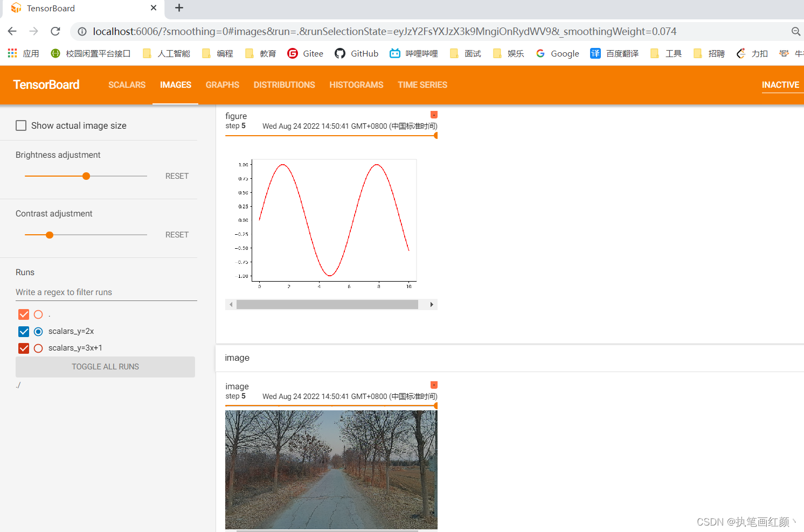Click the figure scrollbar right arrow
The width and height of the screenshot is (804, 532).
coord(432,305)
